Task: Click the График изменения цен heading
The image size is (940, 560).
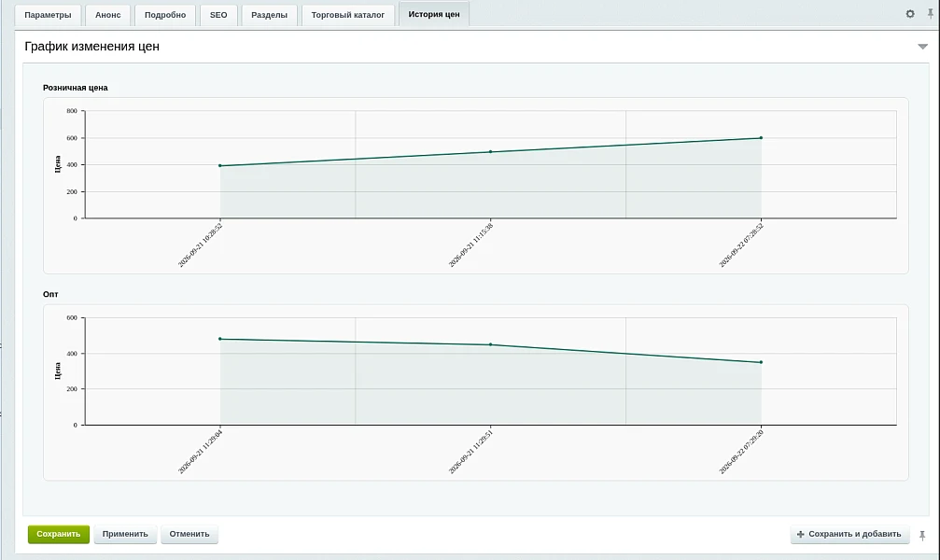Action: (91, 47)
